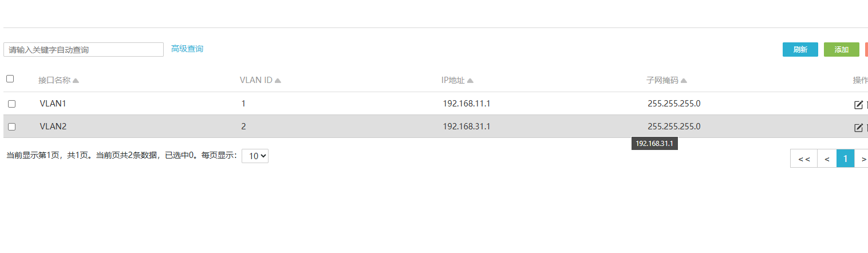The image size is (868, 253).
Task: Click the 192.168.11.1 IP address cell
Action: (x=467, y=104)
